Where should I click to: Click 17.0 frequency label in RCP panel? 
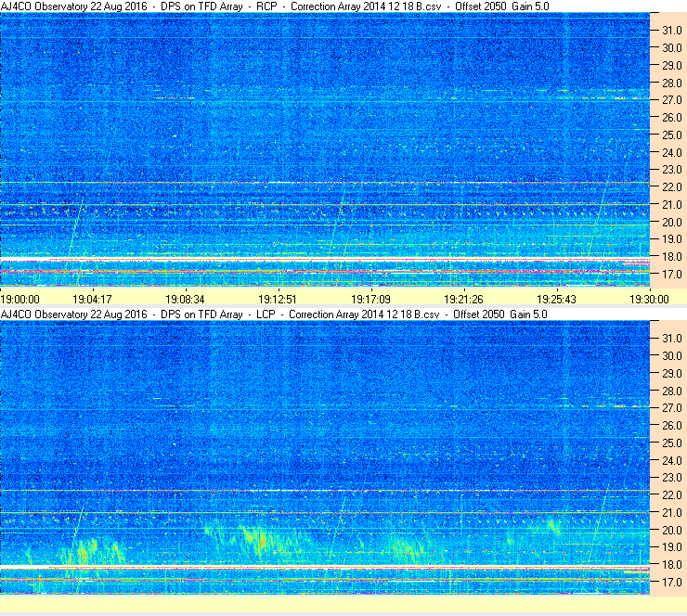[x=671, y=275]
